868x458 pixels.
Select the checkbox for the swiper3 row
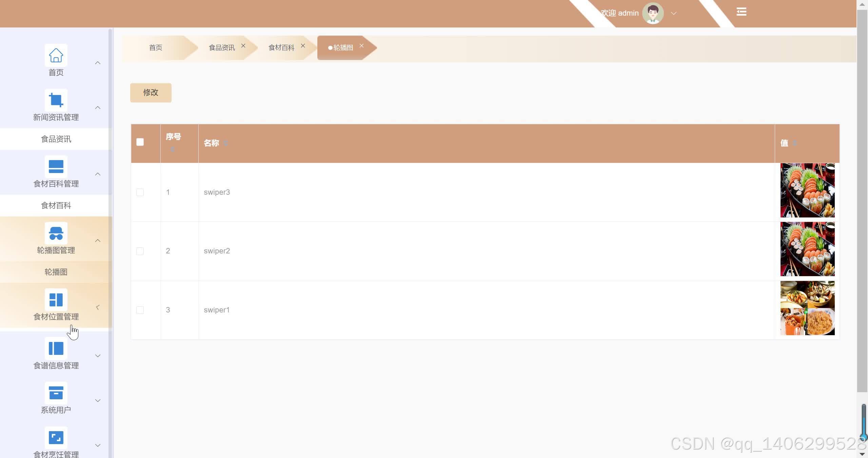click(x=140, y=192)
